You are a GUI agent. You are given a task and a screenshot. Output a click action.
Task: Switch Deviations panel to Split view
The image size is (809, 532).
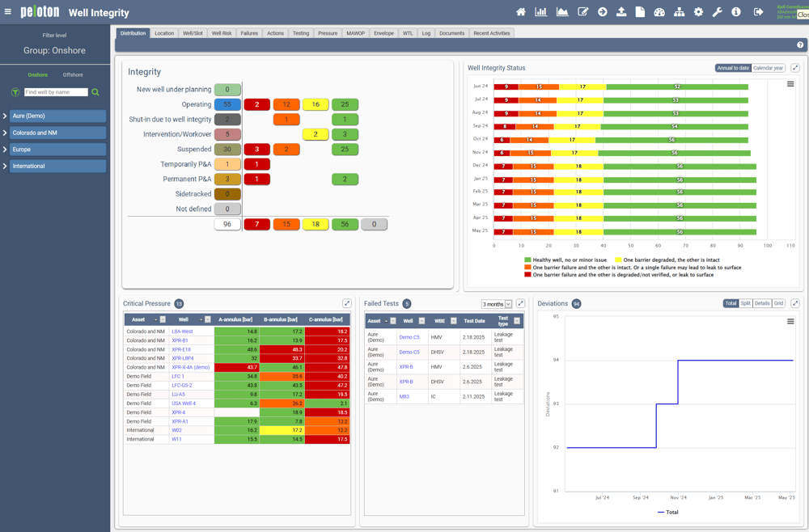tap(743, 303)
